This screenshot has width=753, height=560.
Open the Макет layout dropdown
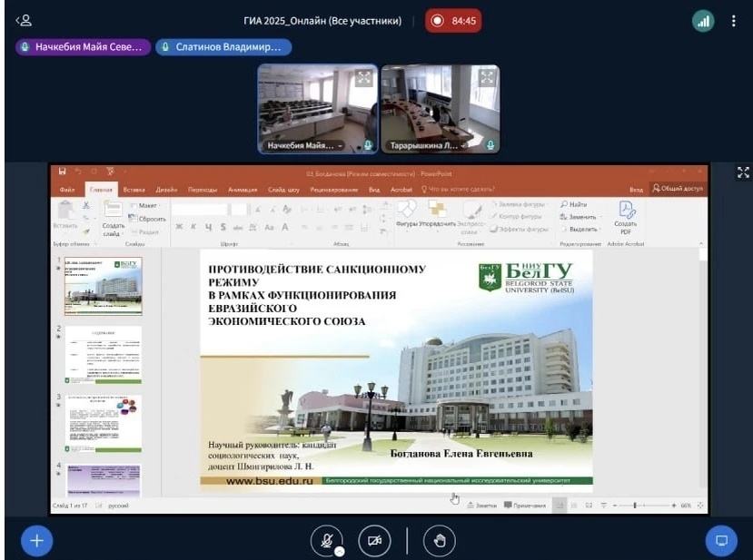point(145,205)
